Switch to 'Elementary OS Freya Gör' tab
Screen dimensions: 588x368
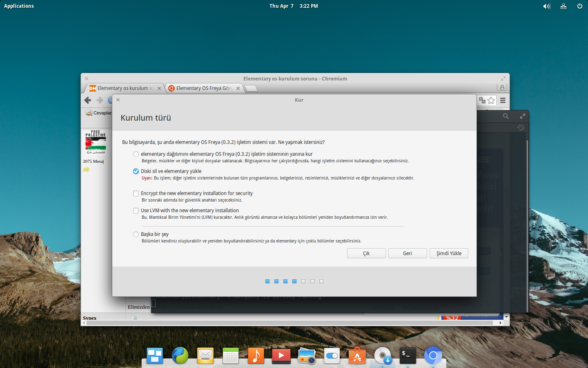click(203, 88)
